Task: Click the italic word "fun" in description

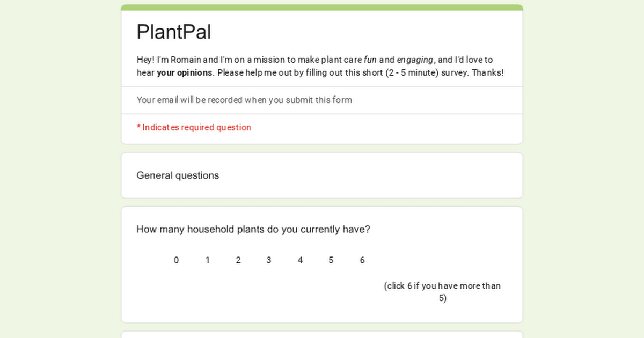Action: click(370, 60)
